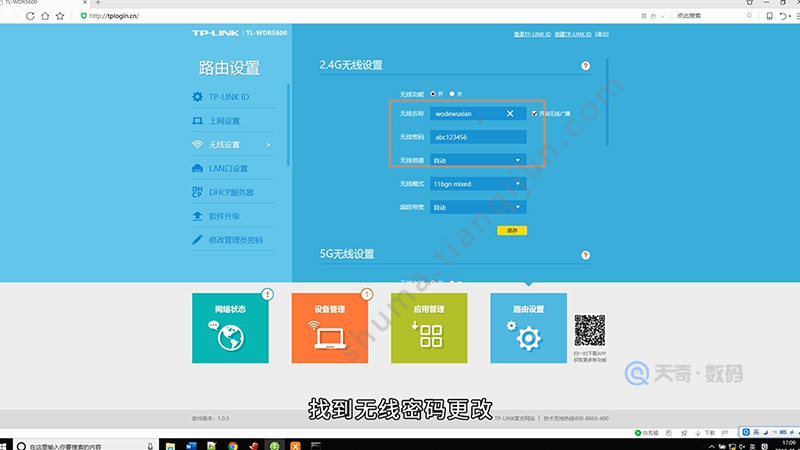Image resolution: width=800 pixels, height=450 pixels.
Task: Click the 网络状态 alert badge
Action: point(267,294)
